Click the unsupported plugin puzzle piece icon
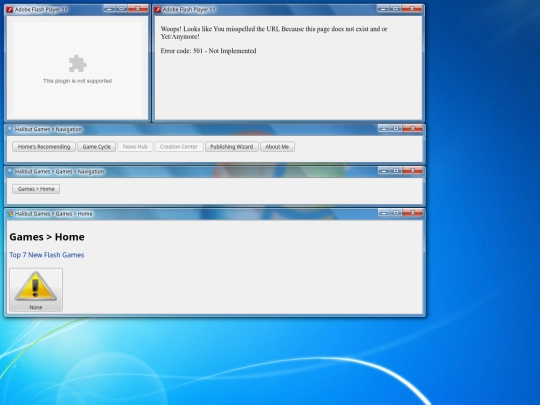This screenshot has width=540, height=405. (x=77, y=64)
